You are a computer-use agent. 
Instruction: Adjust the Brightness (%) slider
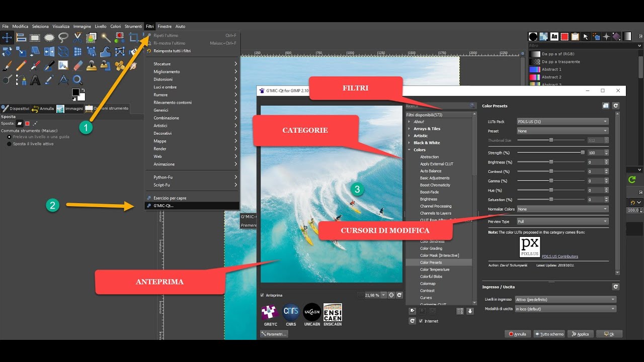click(551, 162)
